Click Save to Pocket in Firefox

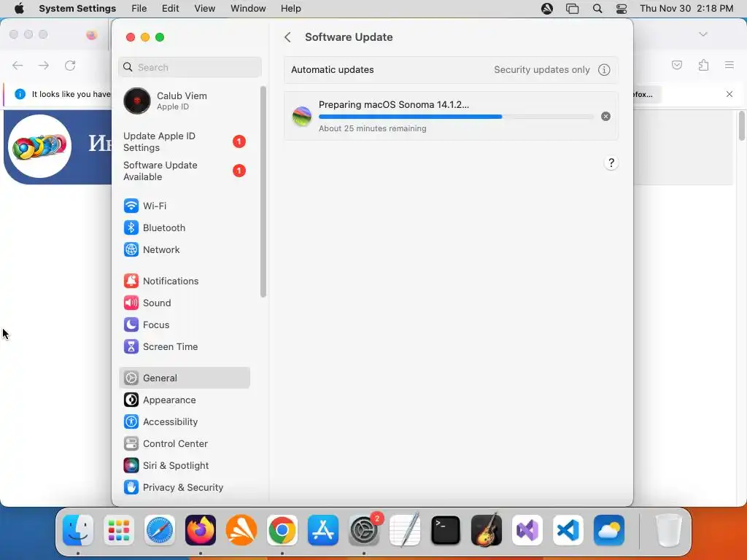[x=677, y=65]
